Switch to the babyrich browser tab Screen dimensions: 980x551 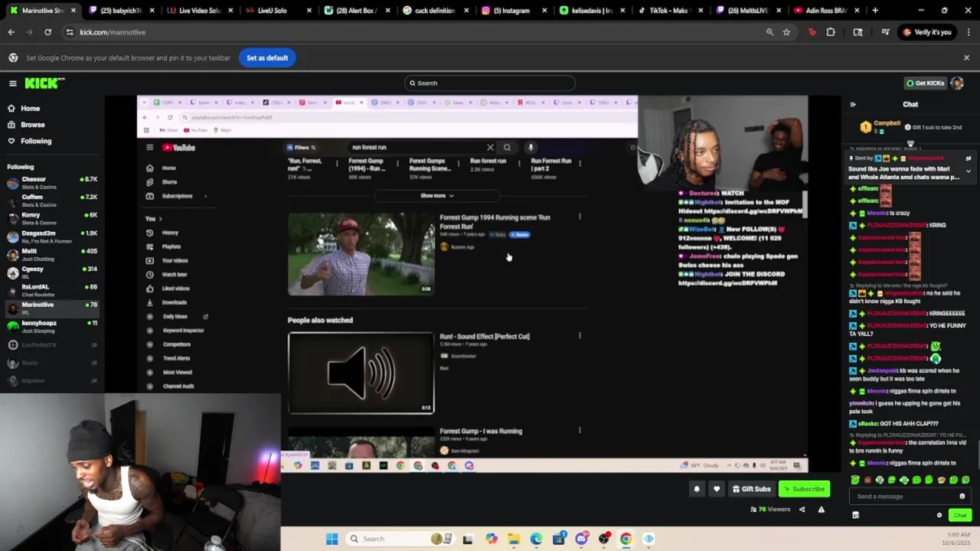[x=121, y=11]
